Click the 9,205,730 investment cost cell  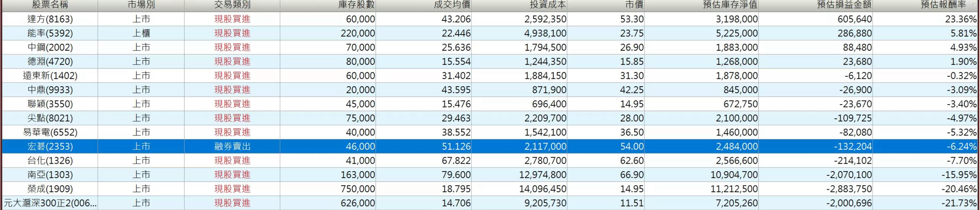[x=545, y=203]
